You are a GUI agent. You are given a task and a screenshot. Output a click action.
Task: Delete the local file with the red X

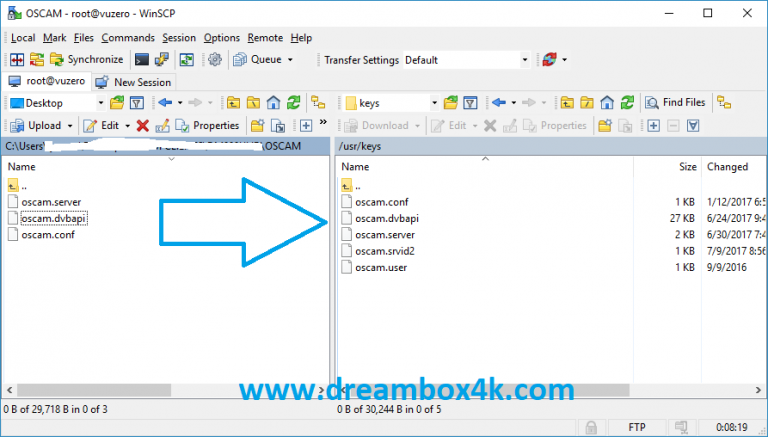point(143,126)
